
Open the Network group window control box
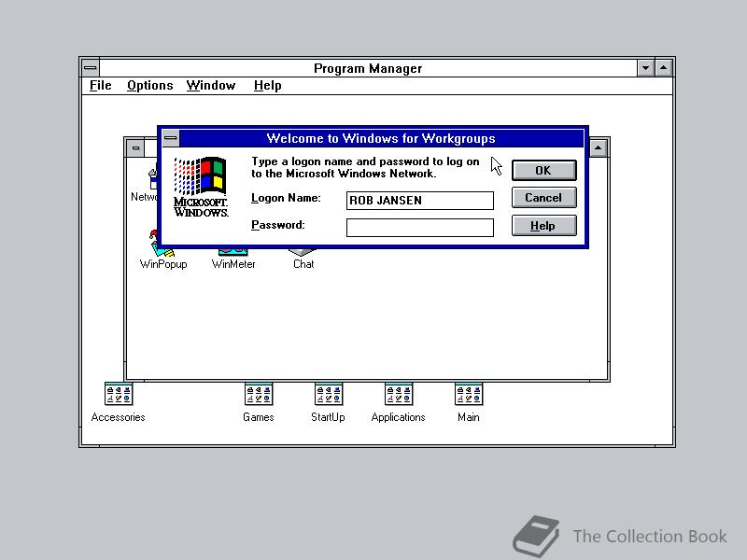pos(135,148)
